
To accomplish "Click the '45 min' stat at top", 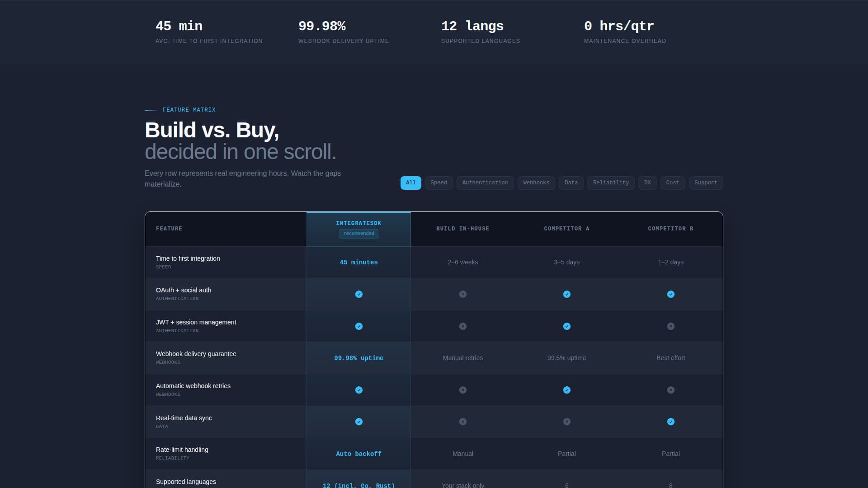I will pyautogui.click(x=179, y=26).
